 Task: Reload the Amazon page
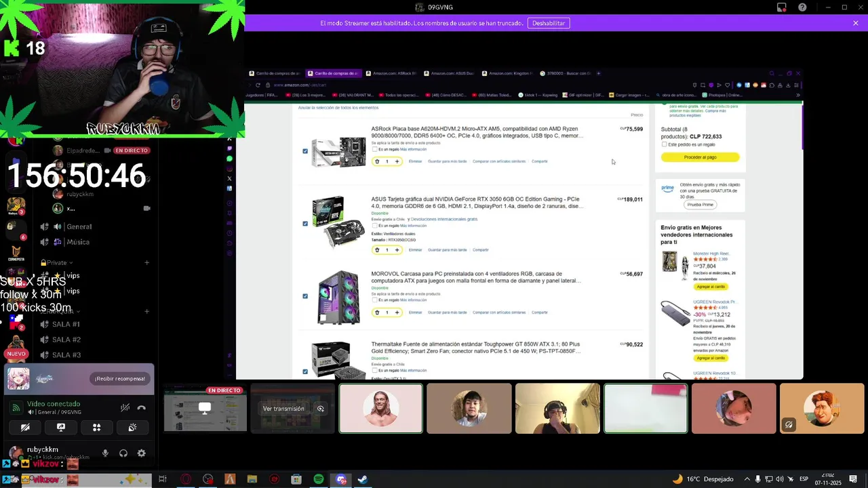pos(258,85)
